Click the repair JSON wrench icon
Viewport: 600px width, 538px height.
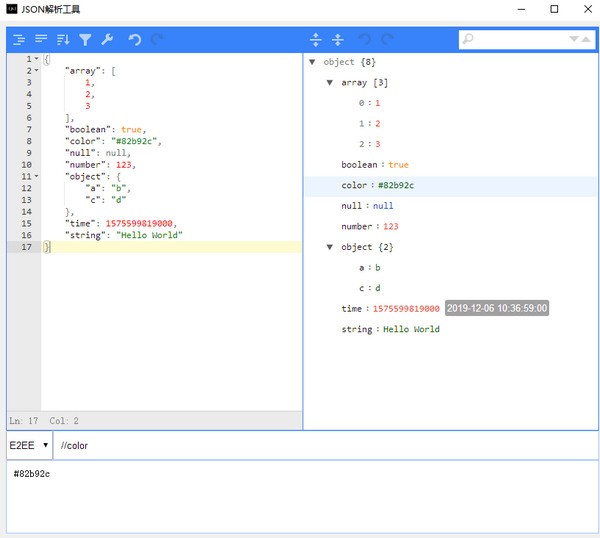[107, 40]
